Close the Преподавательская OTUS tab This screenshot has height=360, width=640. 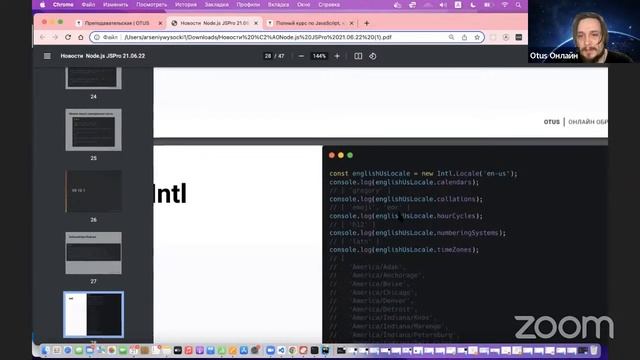tap(160, 23)
